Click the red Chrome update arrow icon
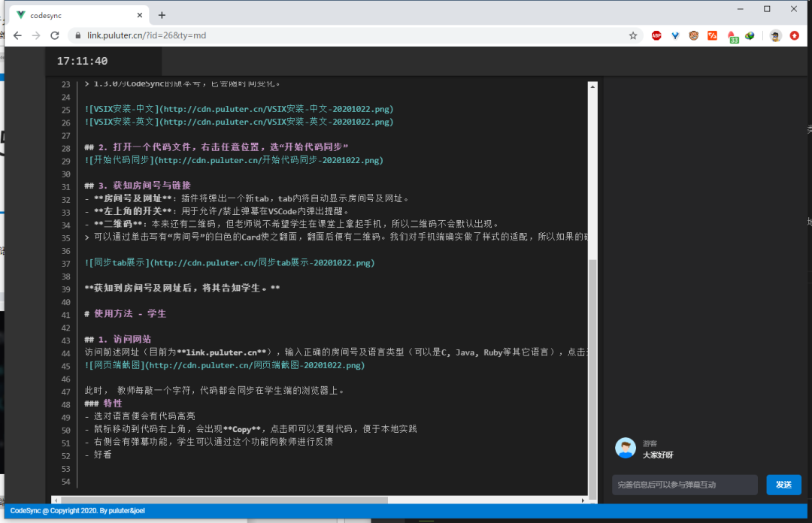Image resolution: width=812 pixels, height=523 pixels. point(795,36)
